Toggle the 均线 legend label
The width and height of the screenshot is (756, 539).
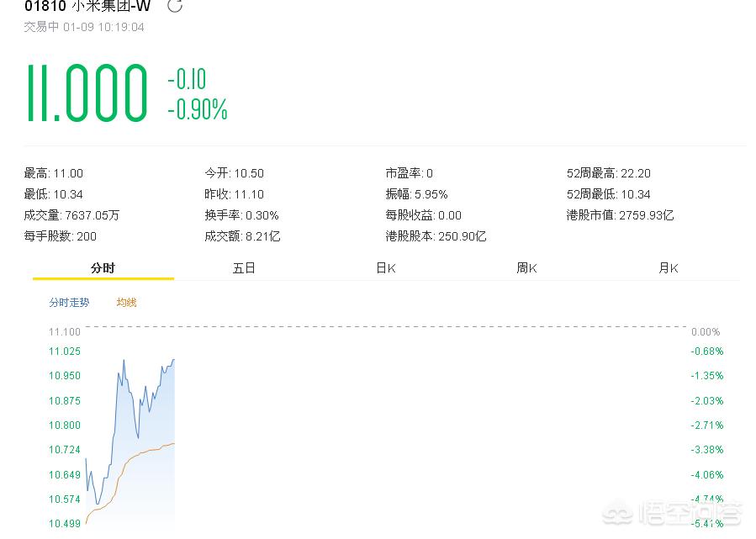coord(126,302)
